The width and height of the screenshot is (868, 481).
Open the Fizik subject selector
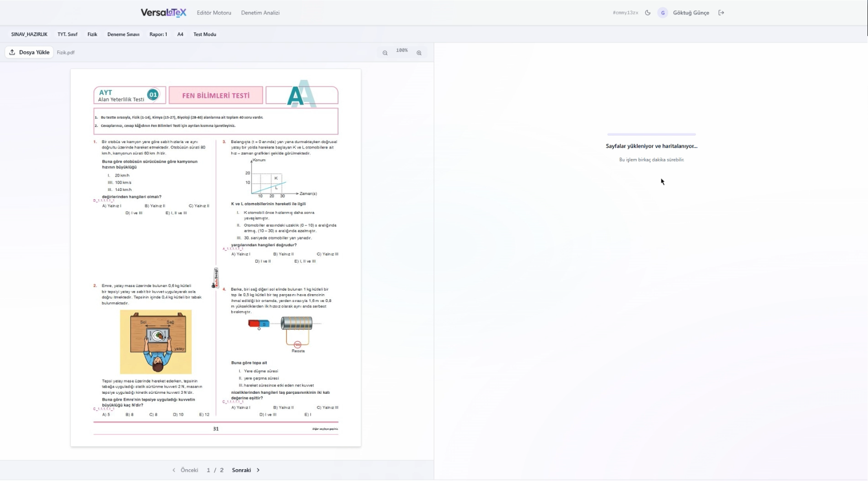pos(92,35)
